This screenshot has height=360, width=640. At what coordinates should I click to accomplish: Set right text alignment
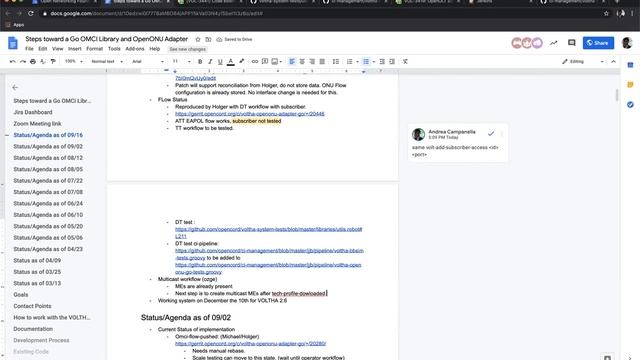pyautogui.click(x=312, y=62)
